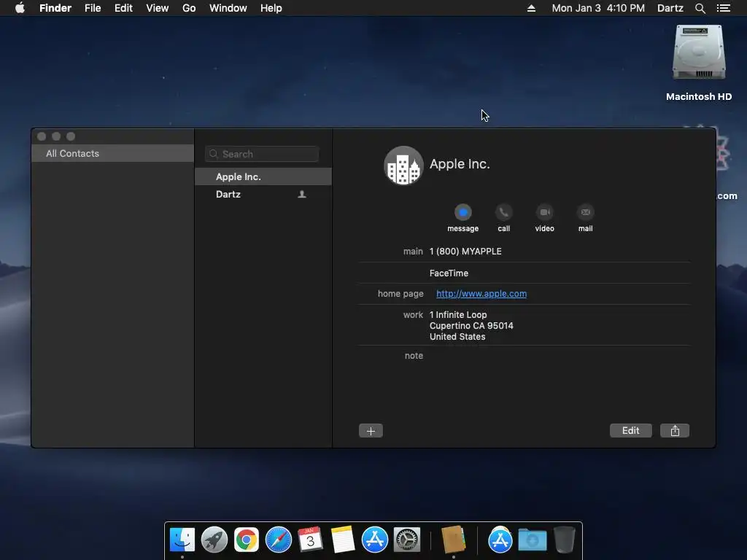Launch Safari from the Dock
The width and height of the screenshot is (747, 560).
278,540
